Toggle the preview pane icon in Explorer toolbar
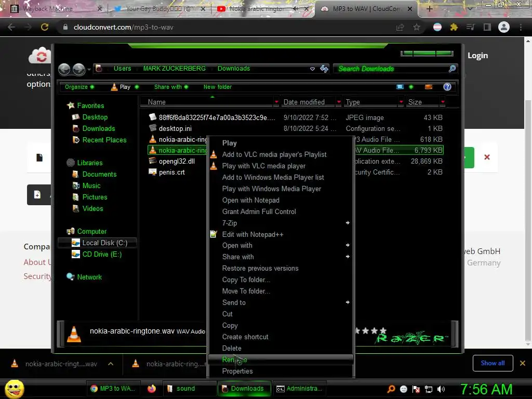The width and height of the screenshot is (532, 399). (x=429, y=87)
